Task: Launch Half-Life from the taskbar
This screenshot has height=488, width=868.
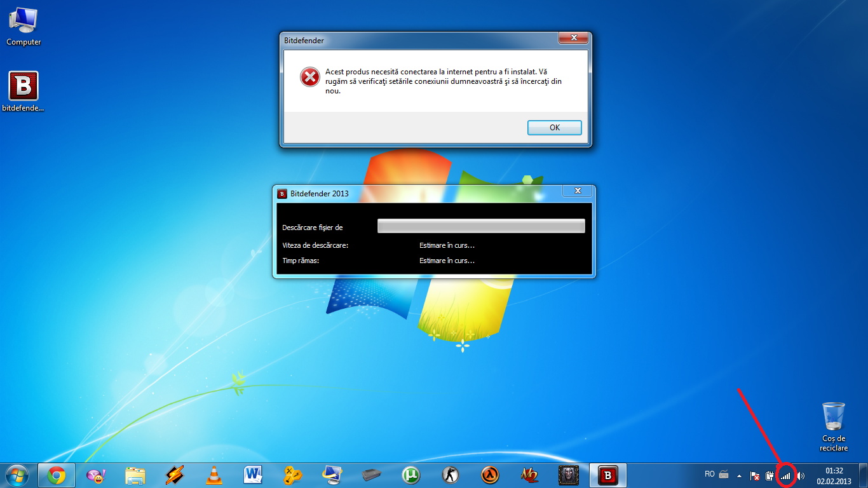Action: [490, 475]
